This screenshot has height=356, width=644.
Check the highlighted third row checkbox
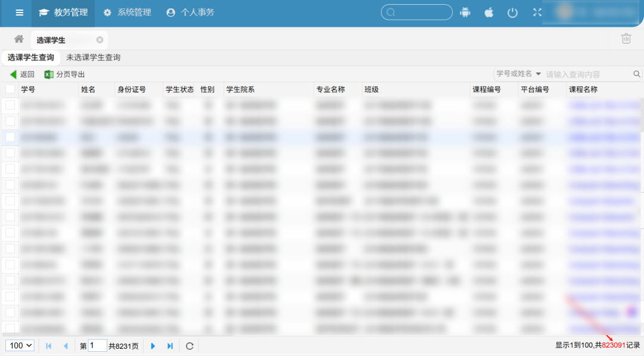(10, 137)
